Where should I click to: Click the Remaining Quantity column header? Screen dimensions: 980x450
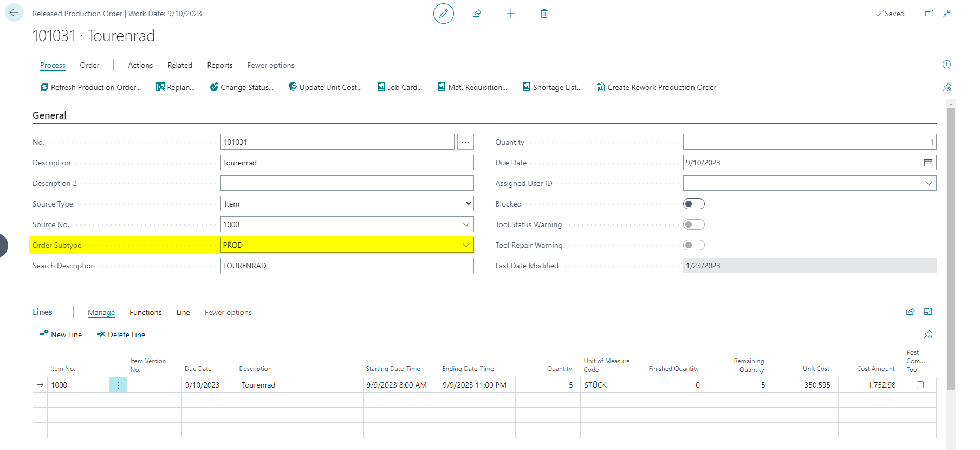[749, 365]
